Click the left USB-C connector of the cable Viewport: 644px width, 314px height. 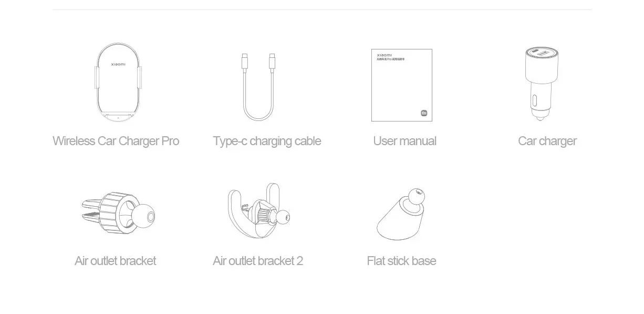[245, 61]
